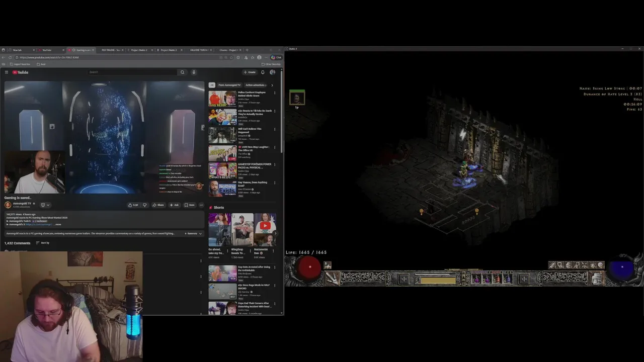
Task: Click the browser address bar URL
Action: [49, 57]
